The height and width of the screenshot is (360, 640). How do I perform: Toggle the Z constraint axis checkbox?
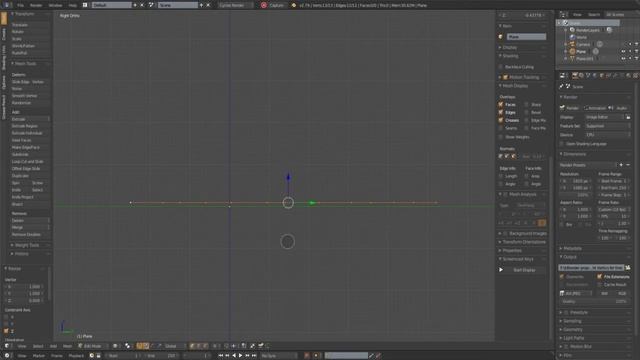pyautogui.click(x=6, y=331)
